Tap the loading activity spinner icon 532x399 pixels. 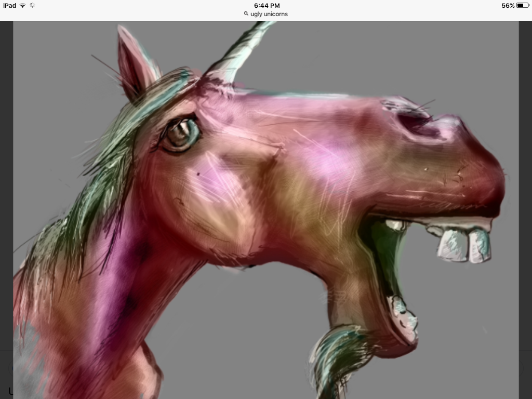click(x=33, y=5)
